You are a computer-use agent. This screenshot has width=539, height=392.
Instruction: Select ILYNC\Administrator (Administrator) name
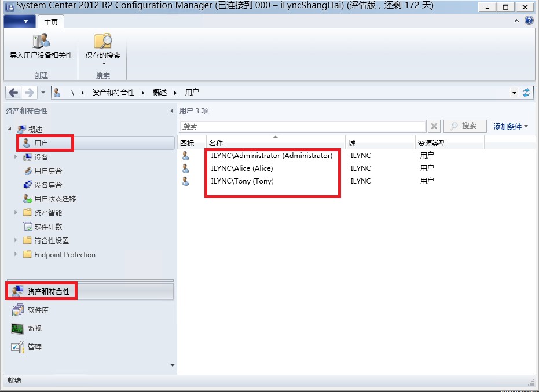pos(272,156)
